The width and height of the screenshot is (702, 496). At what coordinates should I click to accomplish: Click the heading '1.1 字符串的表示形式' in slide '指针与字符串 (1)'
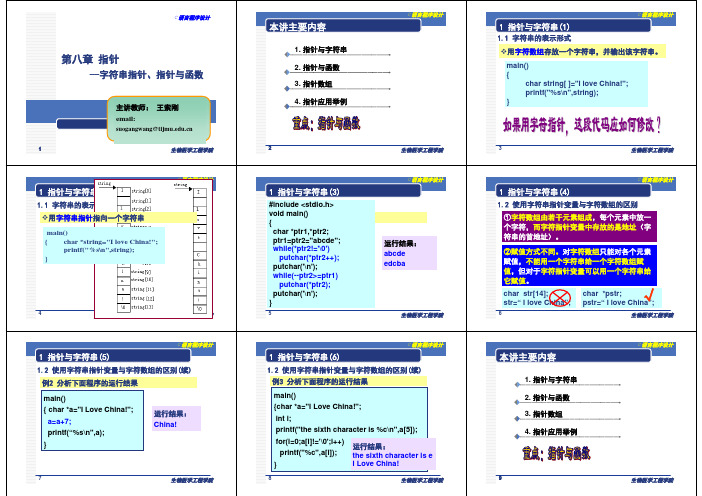(x=534, y=38)
